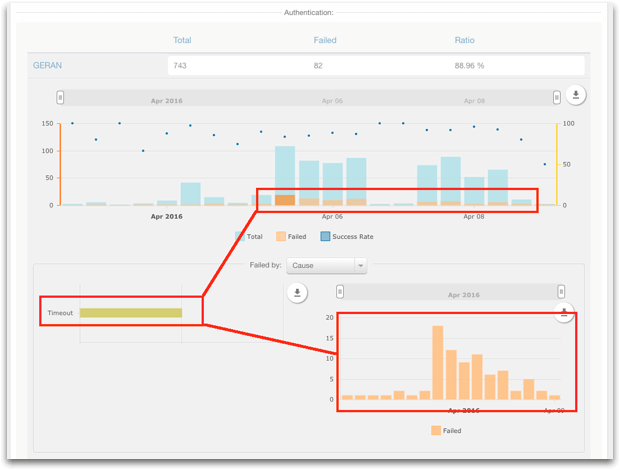Click the dropdown arrow next to Cause

click(360, 266)
